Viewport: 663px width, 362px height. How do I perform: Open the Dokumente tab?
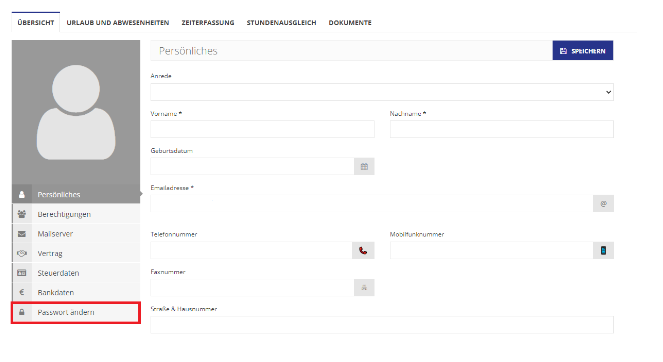[x=350, y=23]
